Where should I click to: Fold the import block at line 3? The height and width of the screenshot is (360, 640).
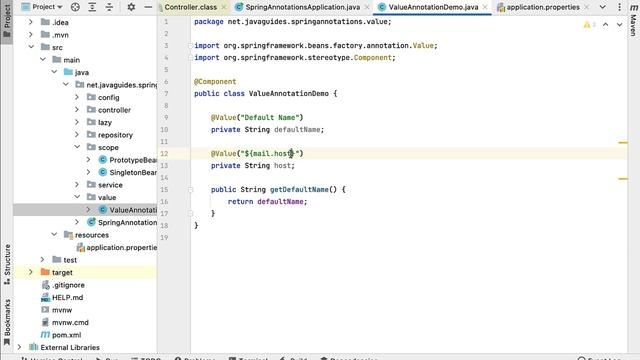pyautogui.click(x=191, y=46)
